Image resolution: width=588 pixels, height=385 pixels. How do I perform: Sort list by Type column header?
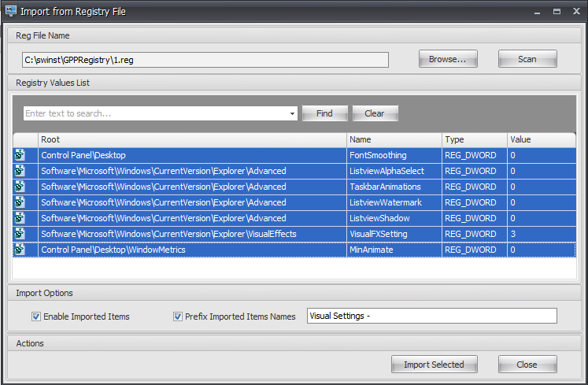click(474, 139)
